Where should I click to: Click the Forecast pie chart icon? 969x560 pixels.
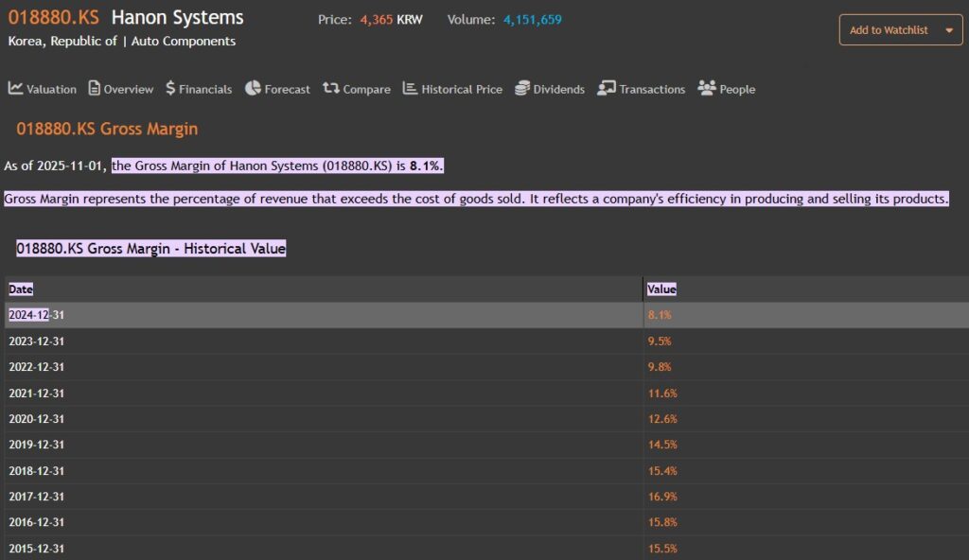pyautogui.click(x=253, y=88)
